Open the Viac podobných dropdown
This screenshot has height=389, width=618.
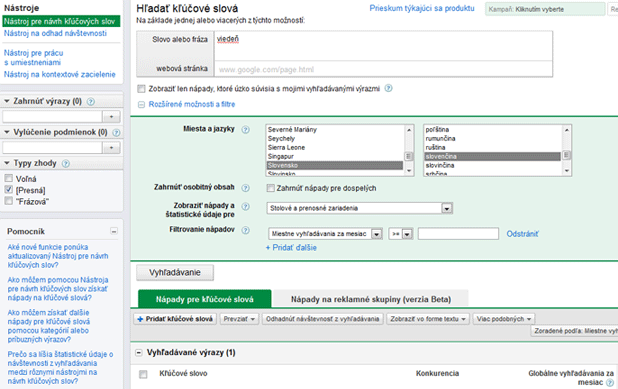click(x=504, y=319)
